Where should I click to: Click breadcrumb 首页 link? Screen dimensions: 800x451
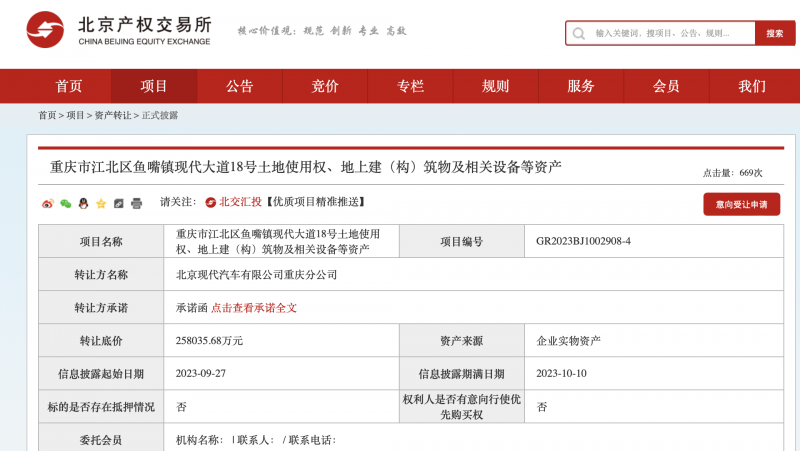tap(47, 115)
